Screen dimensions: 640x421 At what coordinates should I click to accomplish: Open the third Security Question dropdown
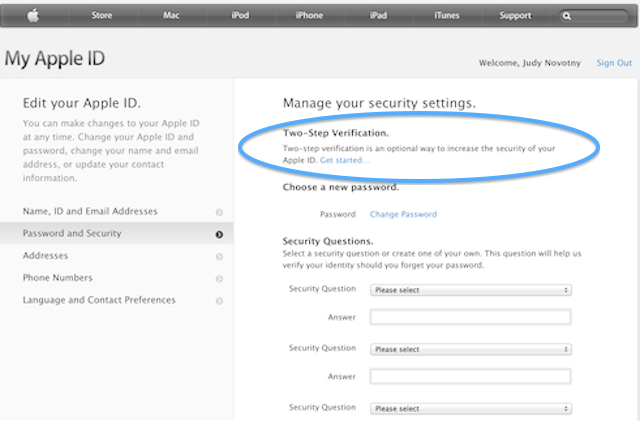471,409
